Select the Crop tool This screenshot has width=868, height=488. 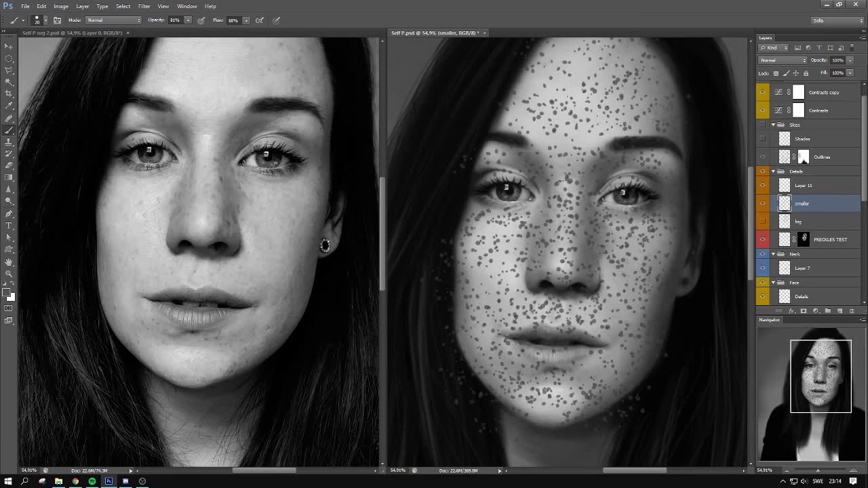coord(9,94)
